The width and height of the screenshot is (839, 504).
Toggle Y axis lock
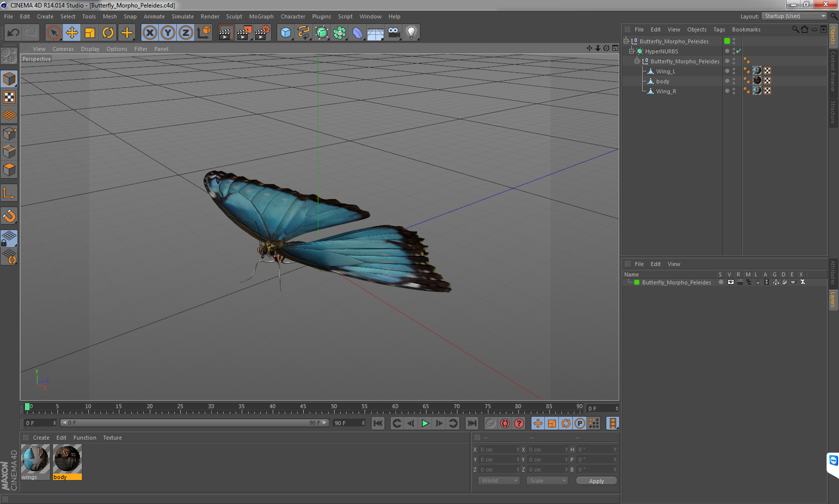pyautogui.click(x=168, y=33)
